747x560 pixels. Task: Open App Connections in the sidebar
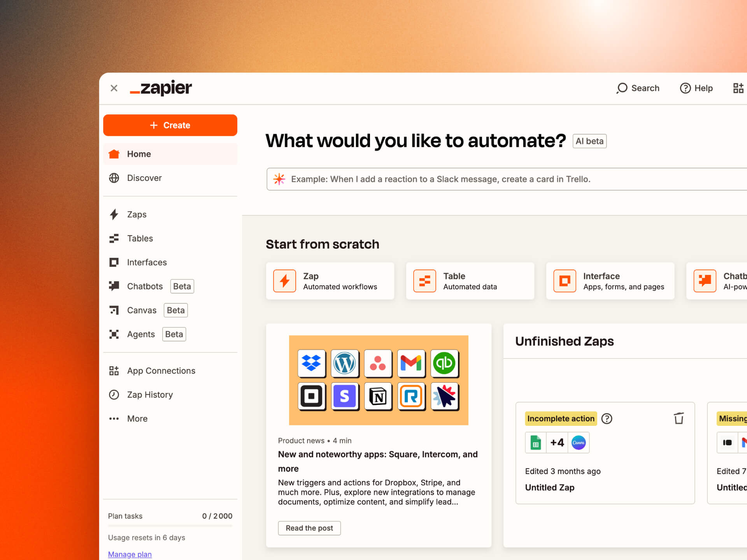pos(170,371)
